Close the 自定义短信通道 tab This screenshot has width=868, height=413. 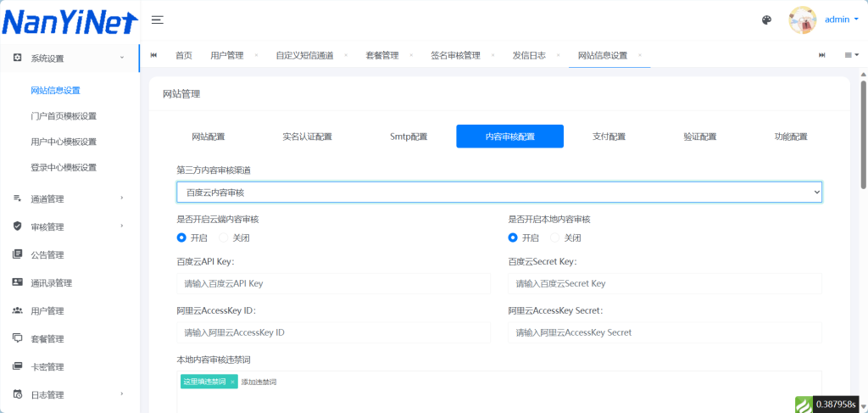(x=346, y=55)
